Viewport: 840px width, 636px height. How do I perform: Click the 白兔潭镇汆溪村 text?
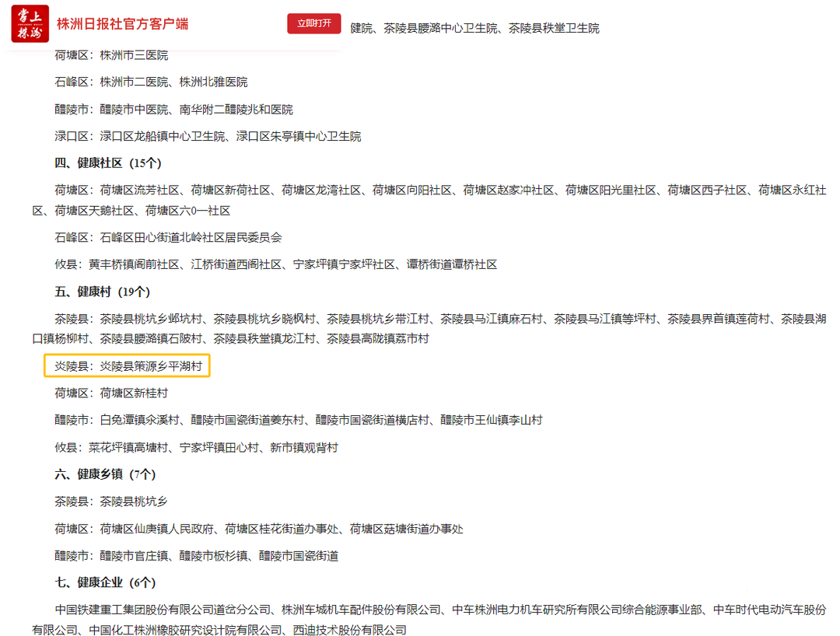click(x=139, y=420)
